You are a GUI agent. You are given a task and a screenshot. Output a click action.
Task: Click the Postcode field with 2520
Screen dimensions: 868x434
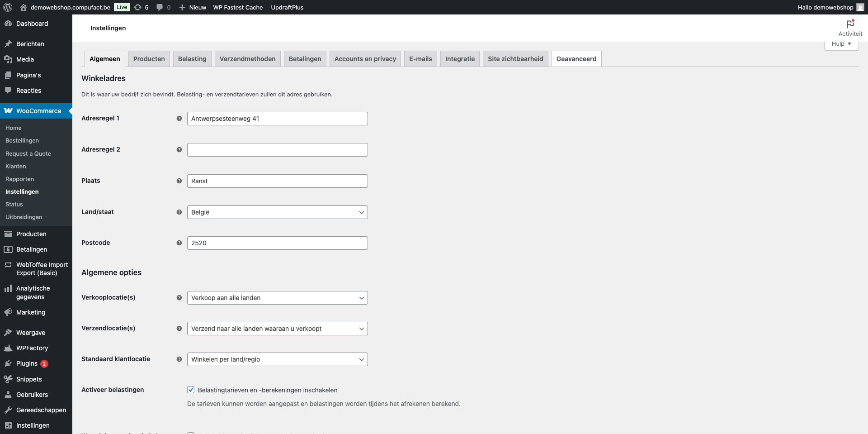[277, 243]
